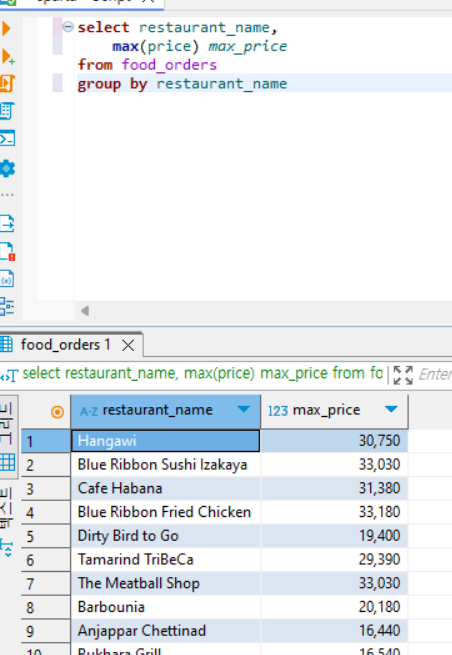Screen dimensions: 452x655
Task: Select the Blue Ribbon Sushi Izakaya cell
Action: 165,465
